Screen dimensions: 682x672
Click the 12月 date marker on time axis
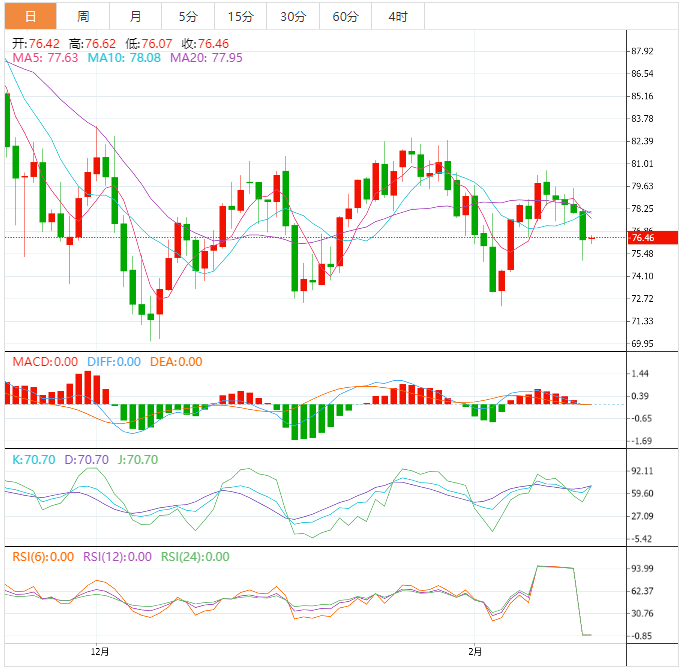pyautogui.click(x=99, y=652)
